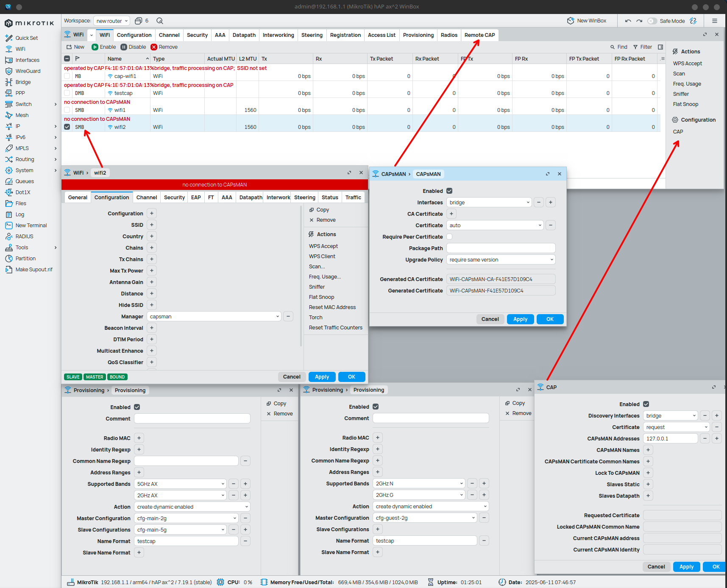Open Partition in the sidebar
The width and height of the screenshot is (727, 588).
point(25,259)
